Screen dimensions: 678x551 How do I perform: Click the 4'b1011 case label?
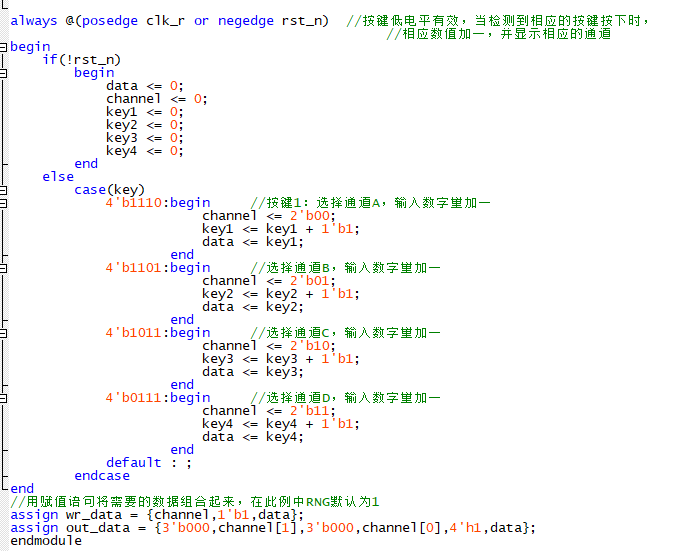tap(134, 333)
